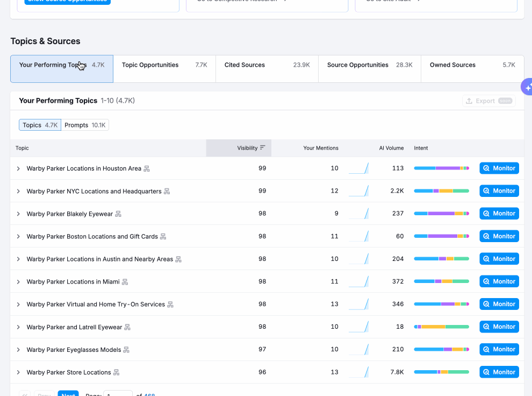Expand the Warby Parker Locations in Houston Area row
This screenshot has width=532, height=396.
pos(18,169)
